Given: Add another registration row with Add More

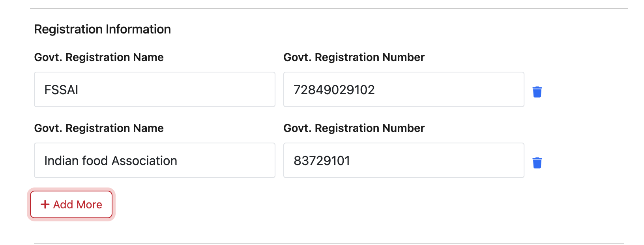Looking at the screenshot, I should 71,204.
